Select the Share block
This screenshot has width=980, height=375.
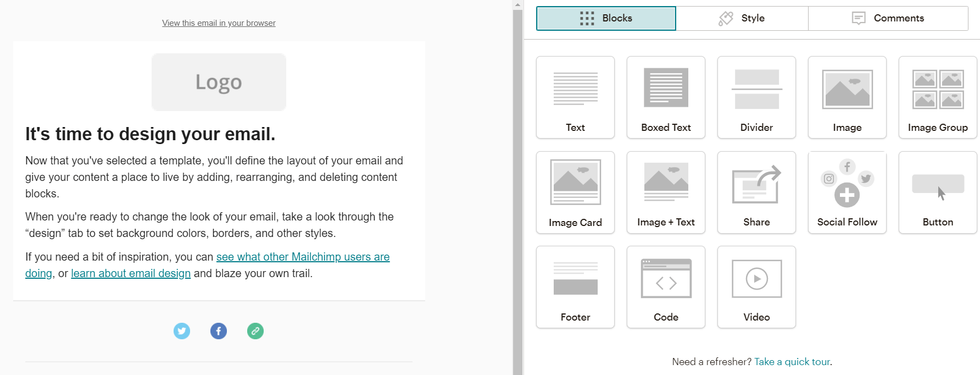coord(756,192)
